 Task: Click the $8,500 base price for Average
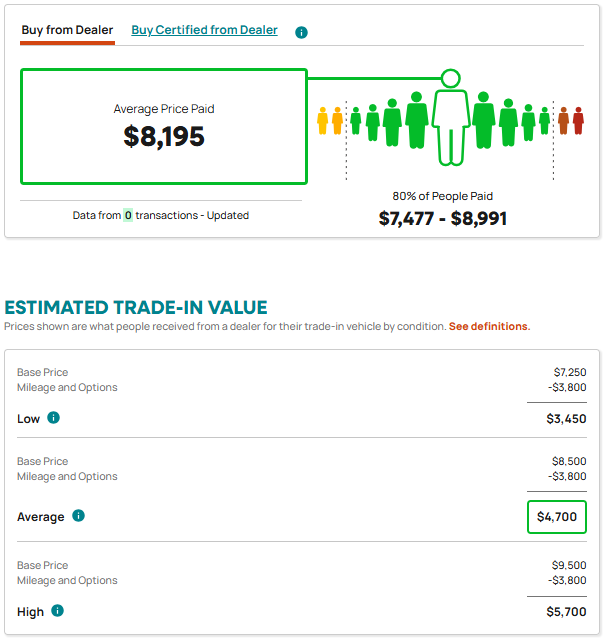click(x=569, y=461)
